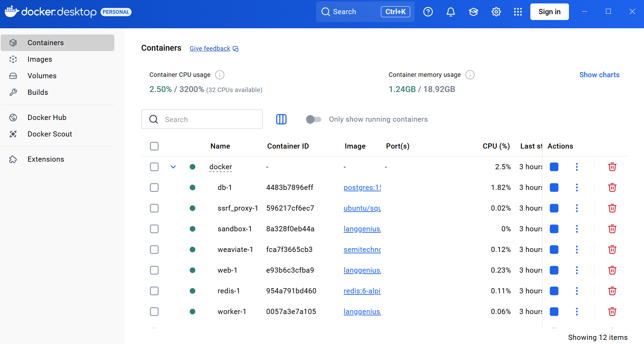
Task: Delete the ssrf_proxy-1 container
Action: point(612,208)
